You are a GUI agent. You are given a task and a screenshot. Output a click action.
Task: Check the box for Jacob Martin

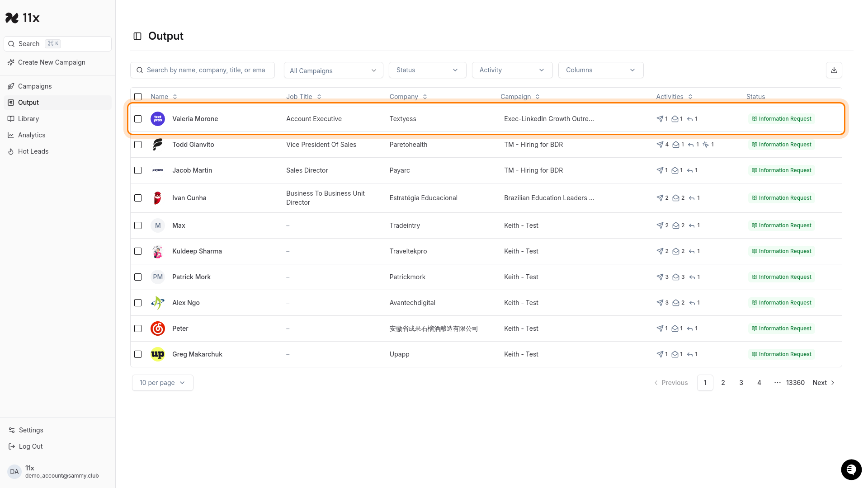[138, 170]
